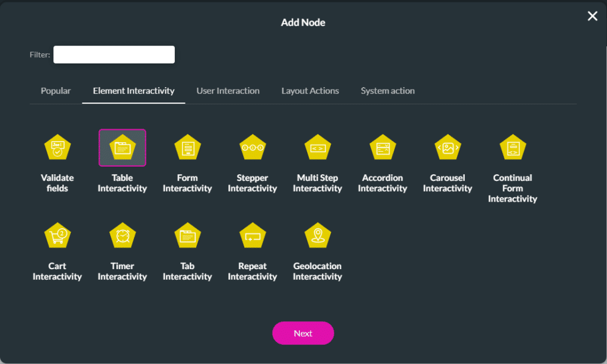Open the User Interaction tab
The width and height of the screenshot is (607, 364).
[x=228, y=91]
